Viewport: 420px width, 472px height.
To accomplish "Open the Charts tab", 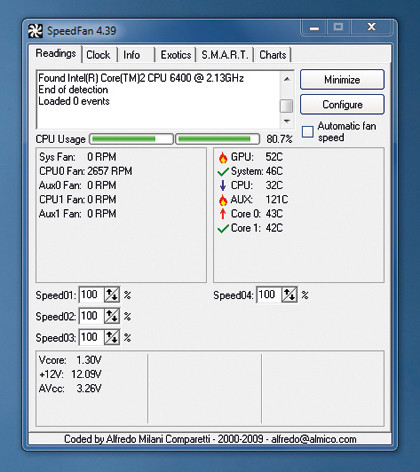I will click(x=273, y=55).
